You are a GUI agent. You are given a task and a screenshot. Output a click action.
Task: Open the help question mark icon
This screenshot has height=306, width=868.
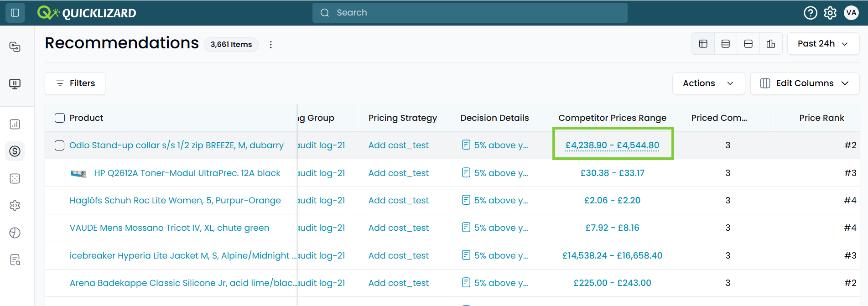point(810,13)
